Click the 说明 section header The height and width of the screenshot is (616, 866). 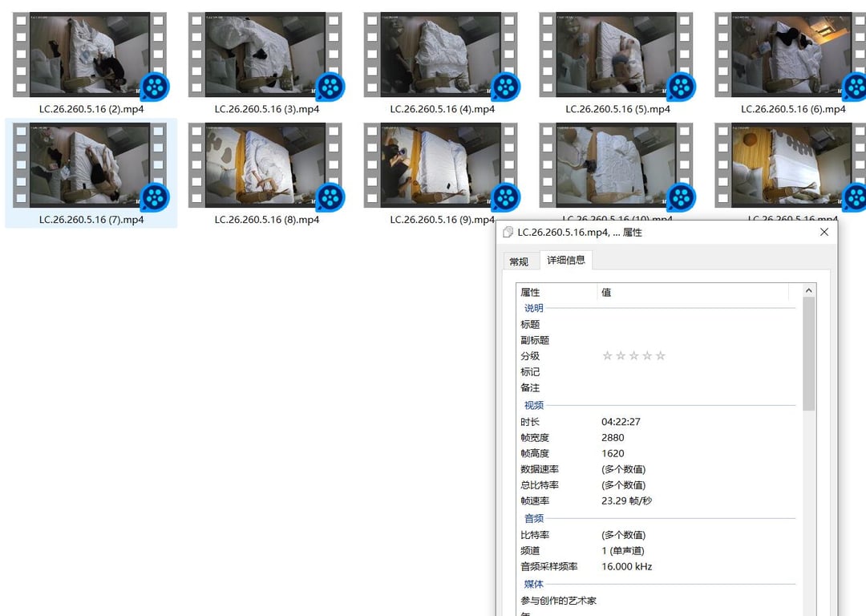[x=533, y=308]
